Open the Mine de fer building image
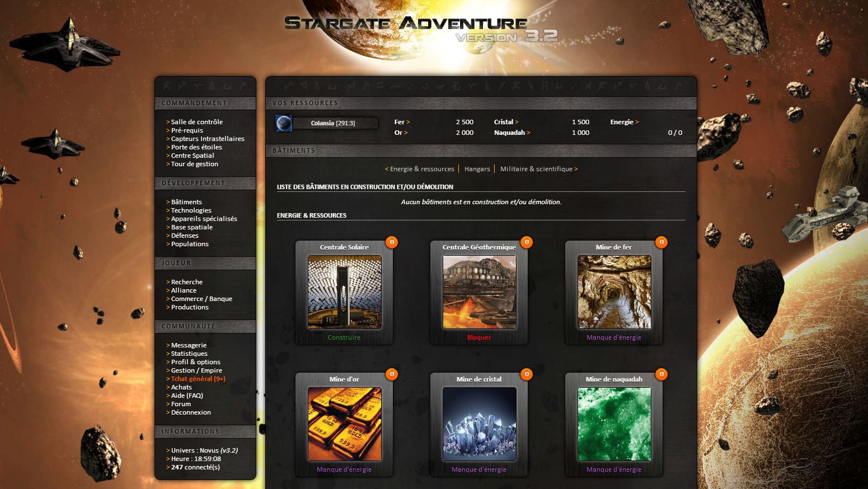 614,292
